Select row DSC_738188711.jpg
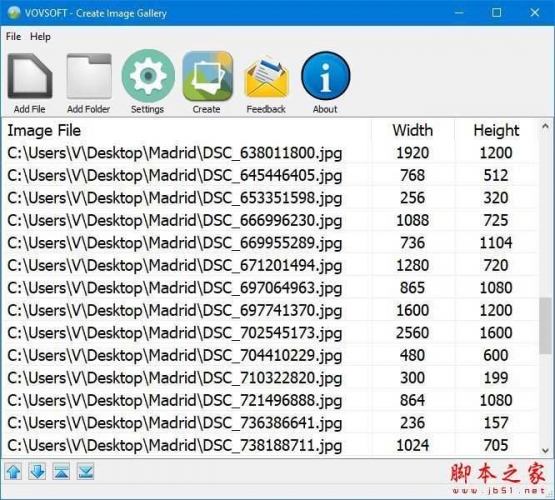Viewport: 555px width, 500px height. [271, 445]
